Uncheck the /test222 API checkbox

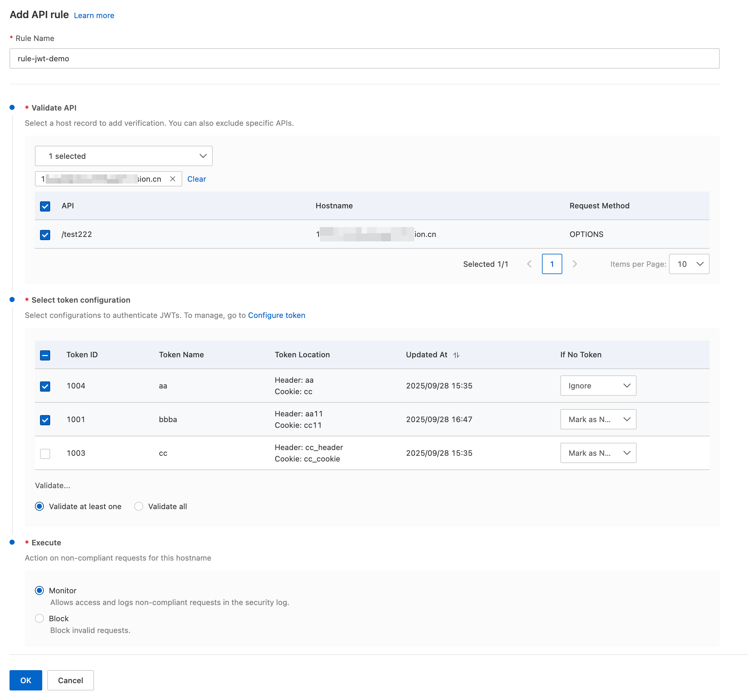[x=45, y=234]
